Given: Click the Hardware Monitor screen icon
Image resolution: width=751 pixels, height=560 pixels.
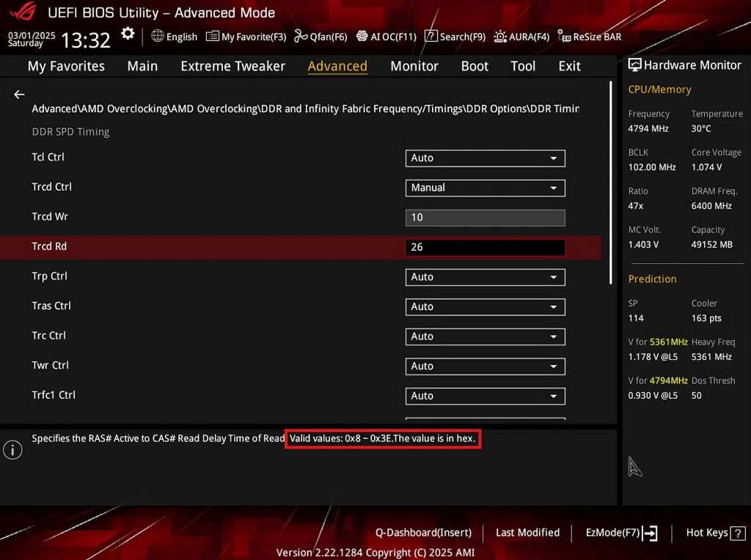Looking at the screenshot, I should [634, 65].
